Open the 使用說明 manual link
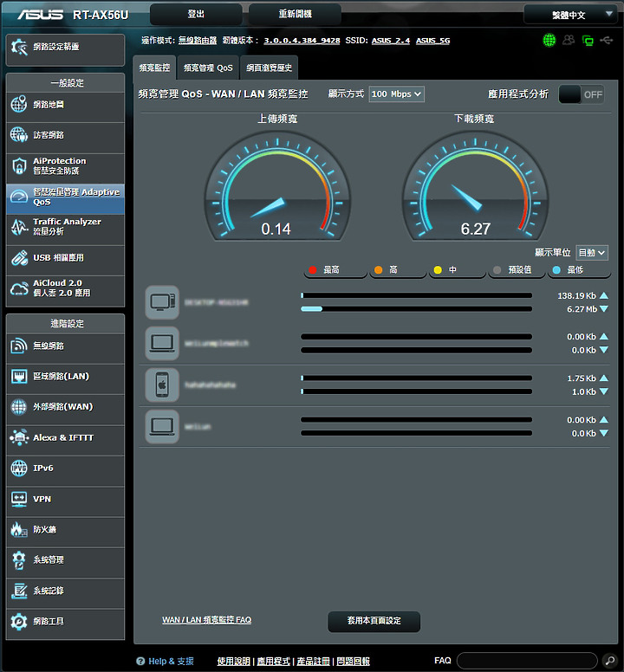 234,661
